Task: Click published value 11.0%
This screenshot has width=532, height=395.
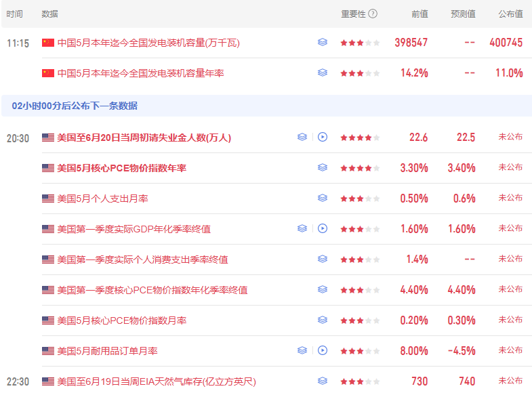Action: point(509,73)
